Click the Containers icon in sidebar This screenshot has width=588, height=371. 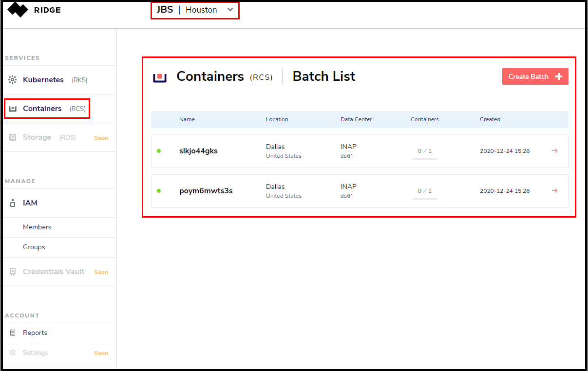13,109
